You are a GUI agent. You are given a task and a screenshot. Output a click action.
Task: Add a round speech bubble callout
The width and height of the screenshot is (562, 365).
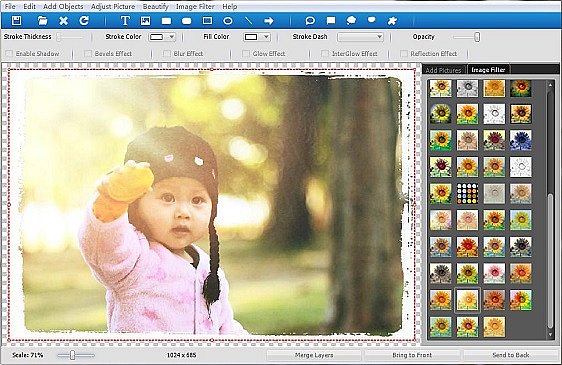pos(310,21)
